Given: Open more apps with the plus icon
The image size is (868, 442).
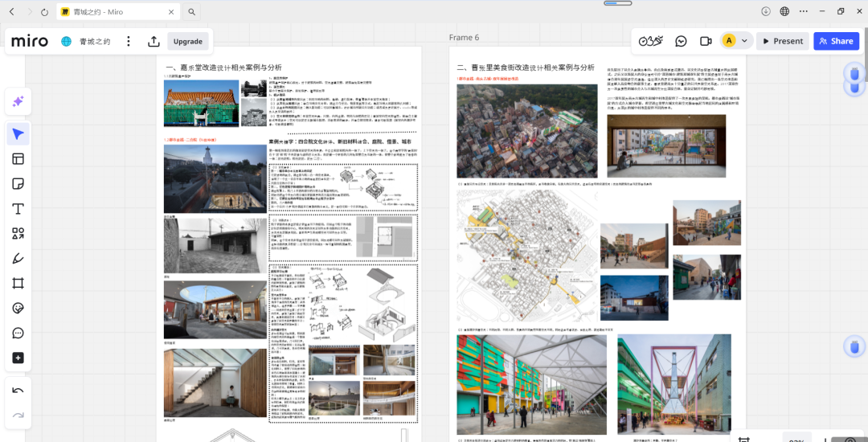Looking at the screenshot, I should click(x=18, y=358).
